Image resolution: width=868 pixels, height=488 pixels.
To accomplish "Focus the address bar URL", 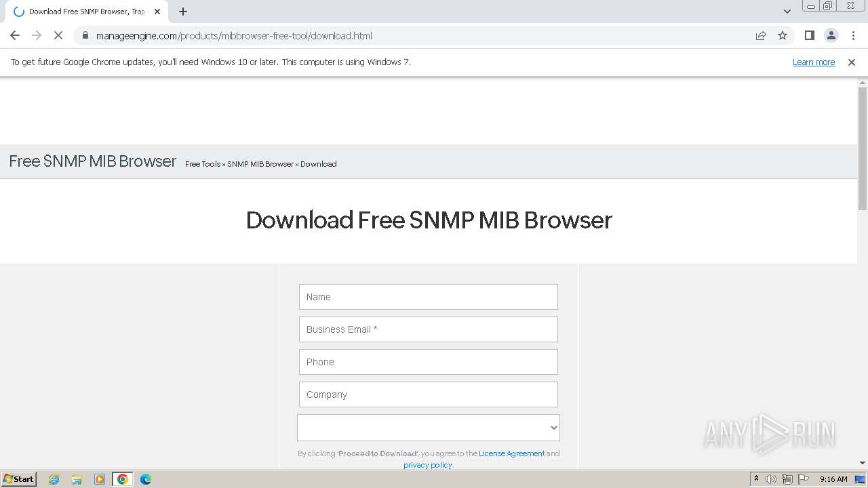I will pos(234,35).
